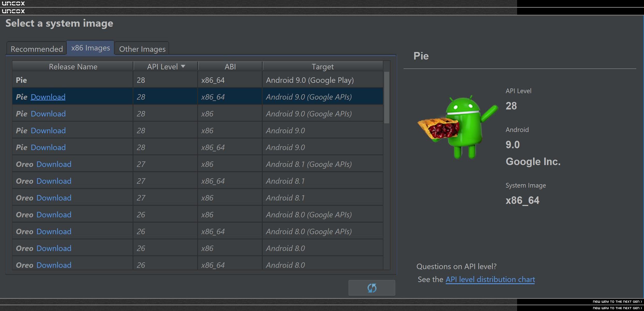Screen dimensions: 644x311
Task: Download Oreo x86_64 Android 8.0 (Google APIs)
Action: point(54,231)
